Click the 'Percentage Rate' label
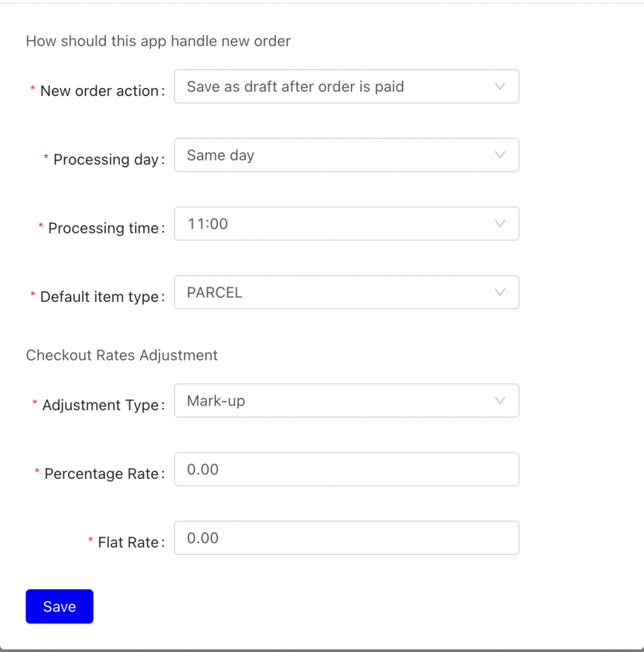Screen dimensions: 644x652 tap(101, 473)
